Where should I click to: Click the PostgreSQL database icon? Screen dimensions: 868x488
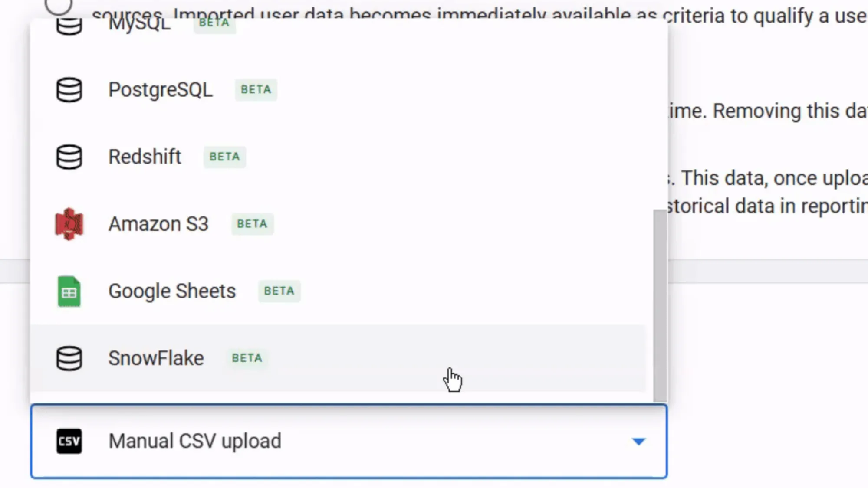pos(69,90)
